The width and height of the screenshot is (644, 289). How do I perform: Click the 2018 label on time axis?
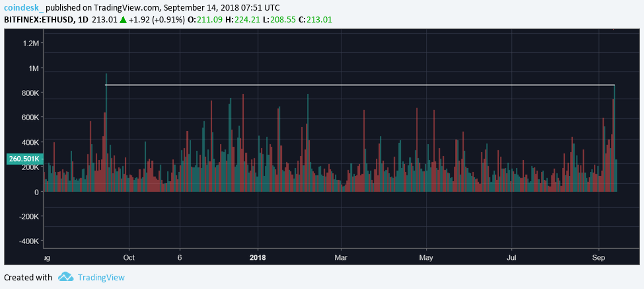click(x=258, y=257)
